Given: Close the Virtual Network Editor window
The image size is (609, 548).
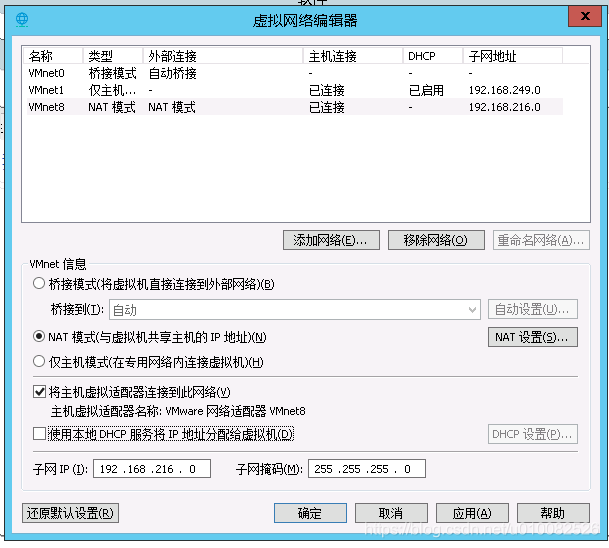Looking at the screenshot, I should point(585,16).
